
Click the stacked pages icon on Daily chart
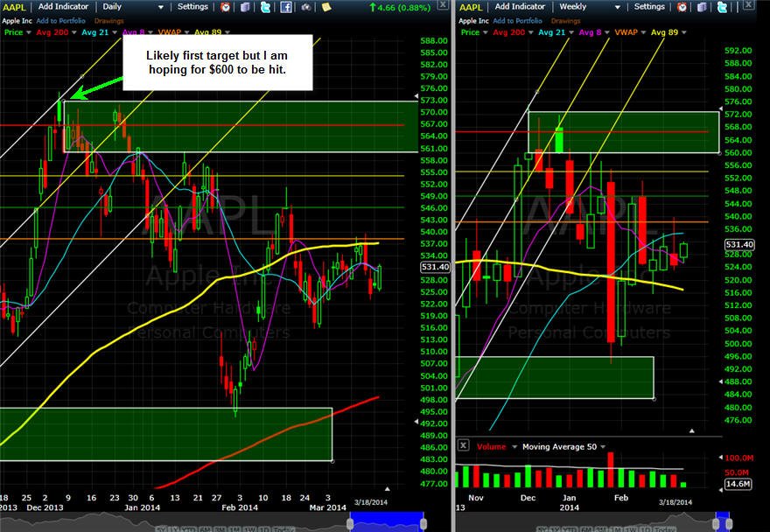245,7
